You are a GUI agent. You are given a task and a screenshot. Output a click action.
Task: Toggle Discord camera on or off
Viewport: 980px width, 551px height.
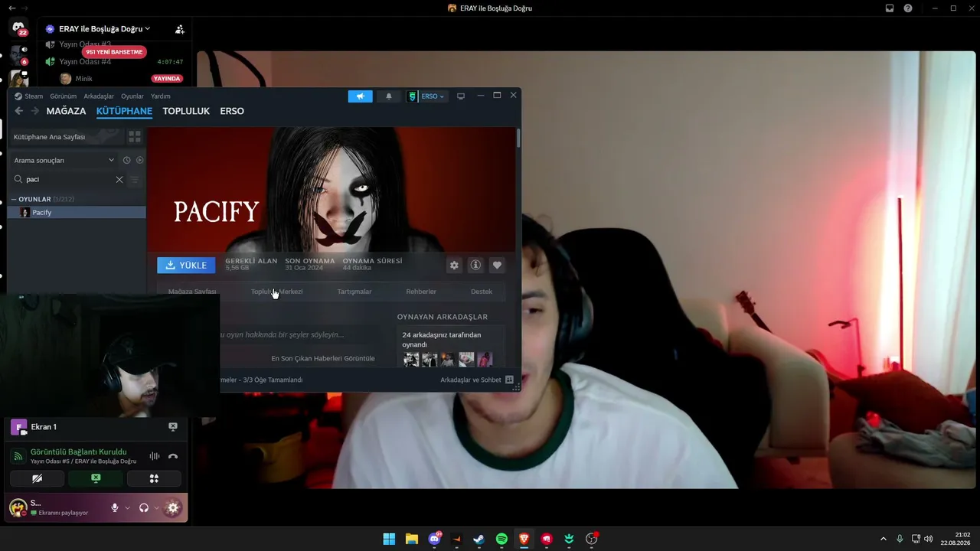pos(37,478)
